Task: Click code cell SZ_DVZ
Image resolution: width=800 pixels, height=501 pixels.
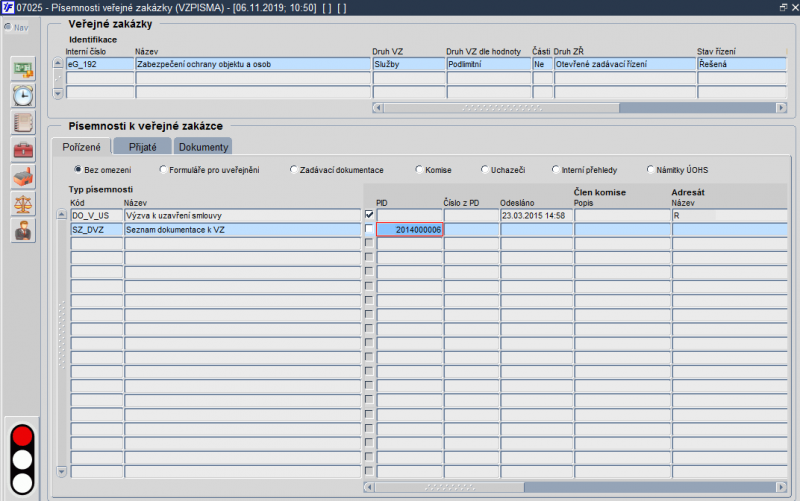Action: (x=96, y=230)
